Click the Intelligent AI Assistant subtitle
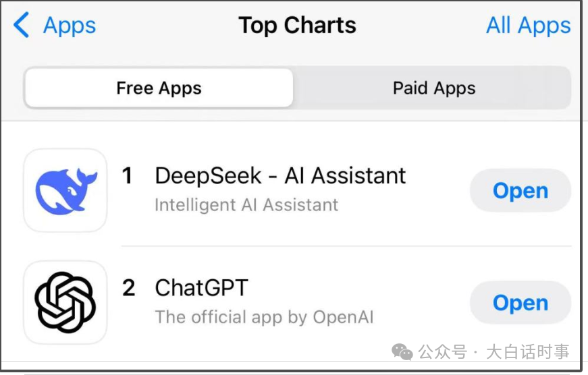 pos(246,205)
